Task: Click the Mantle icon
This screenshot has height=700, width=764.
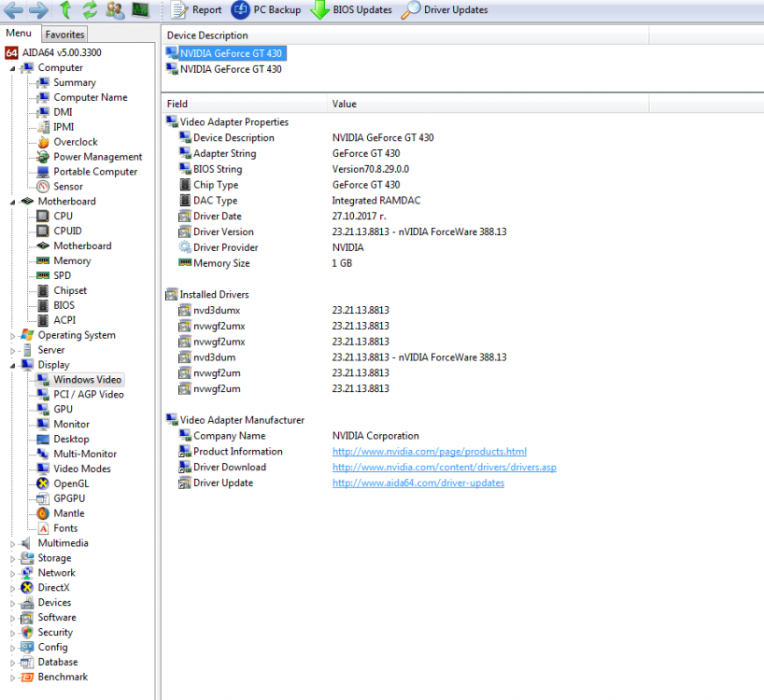Action: 43,513
